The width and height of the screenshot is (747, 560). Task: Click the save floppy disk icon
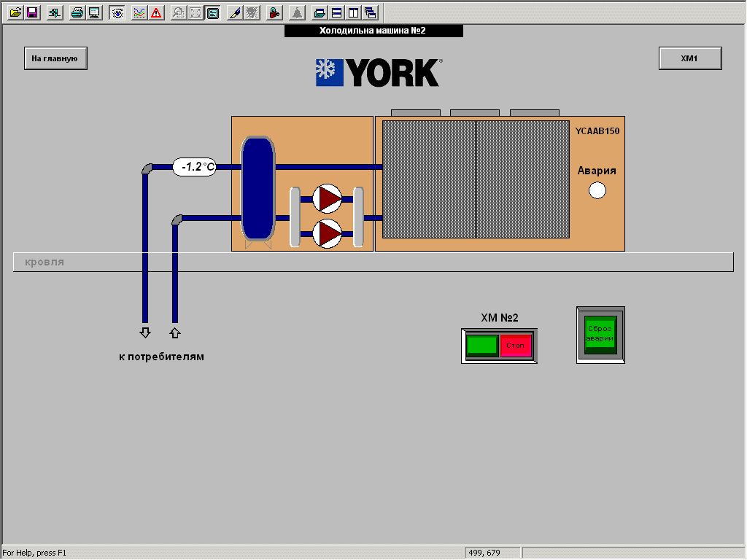[x=32, y=13]
